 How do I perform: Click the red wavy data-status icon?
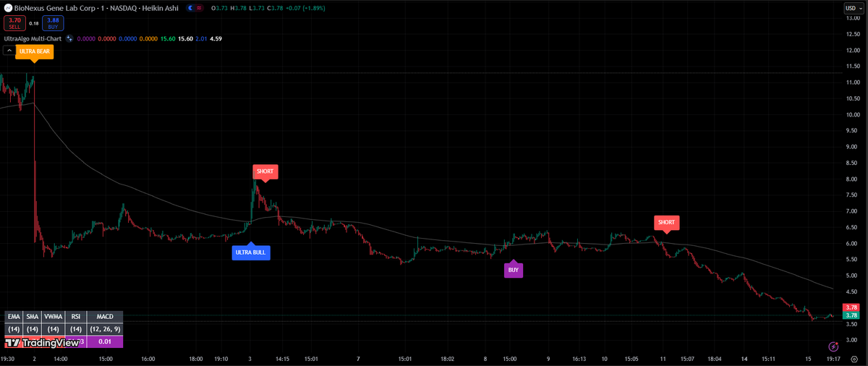[x=200, y=8]
